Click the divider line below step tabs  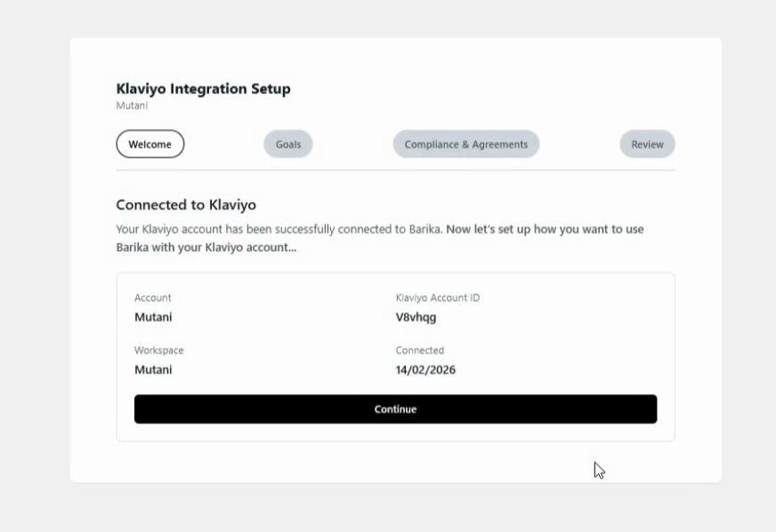[395, 170]
